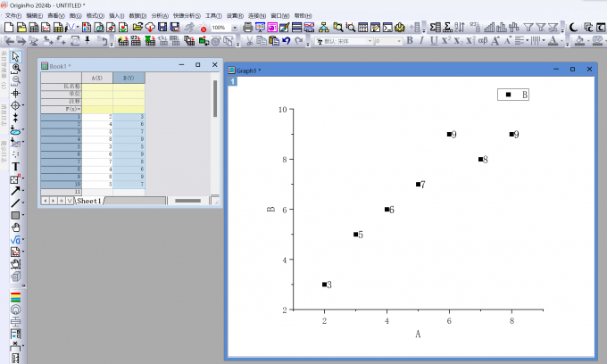Select the Pan hand tool

pyautogui.click(x=15, y=227)
